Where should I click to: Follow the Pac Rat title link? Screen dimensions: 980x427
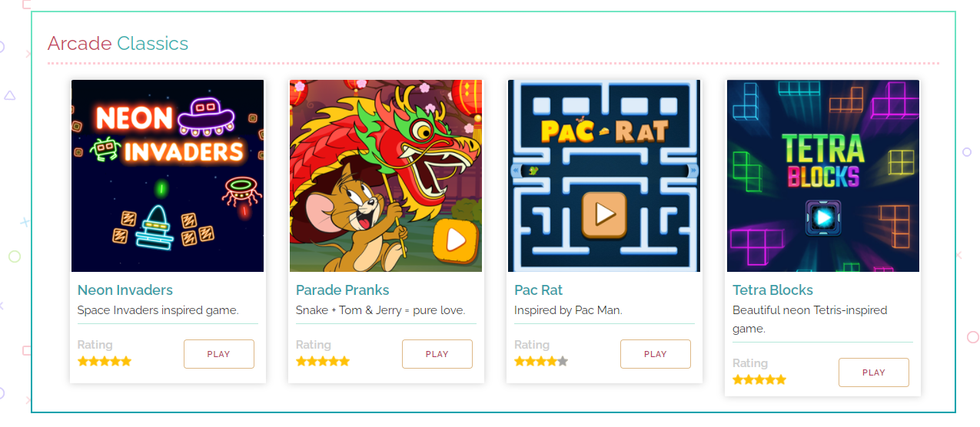coord(539,290)
